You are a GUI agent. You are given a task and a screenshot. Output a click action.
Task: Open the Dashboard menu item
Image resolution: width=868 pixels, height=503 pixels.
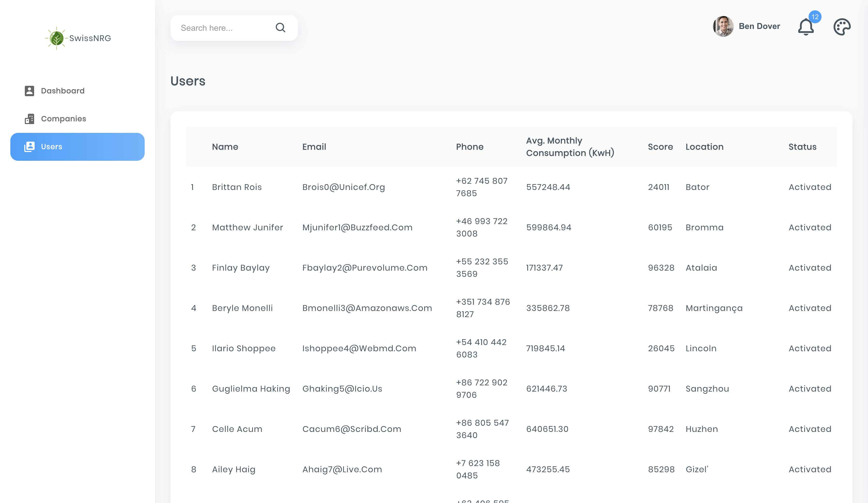pyautogui.click(x=63, y=91)
